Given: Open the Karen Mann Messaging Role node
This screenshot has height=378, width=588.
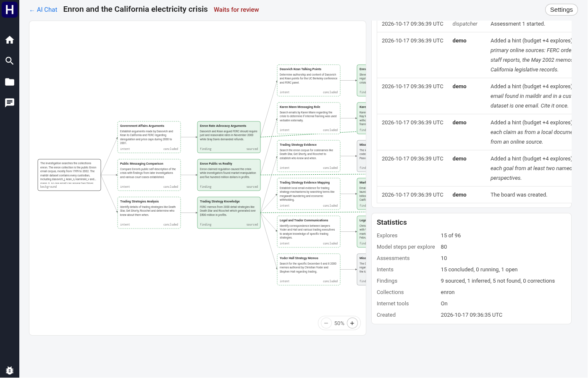Looking at the screenshot, I should (x=309, y=118).
